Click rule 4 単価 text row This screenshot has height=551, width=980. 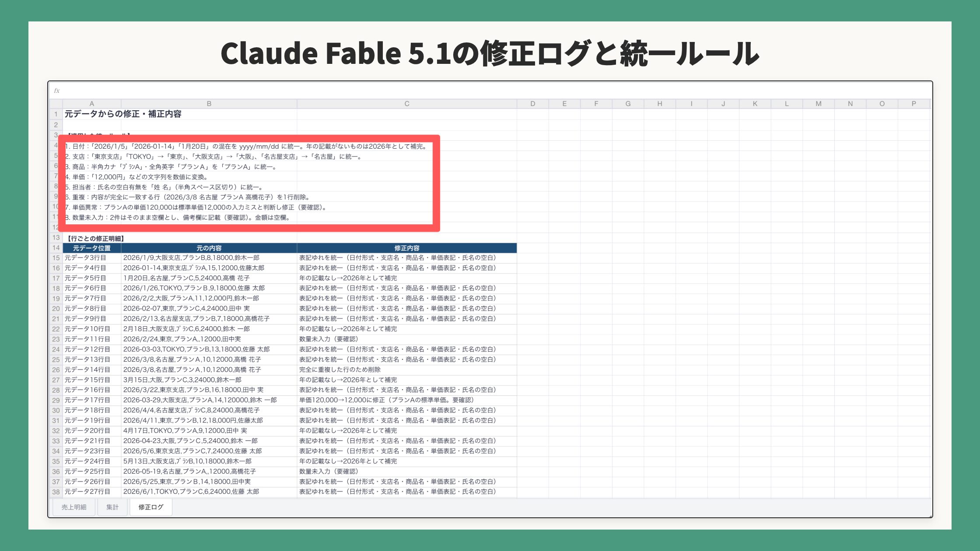click(x=136, y=177)
